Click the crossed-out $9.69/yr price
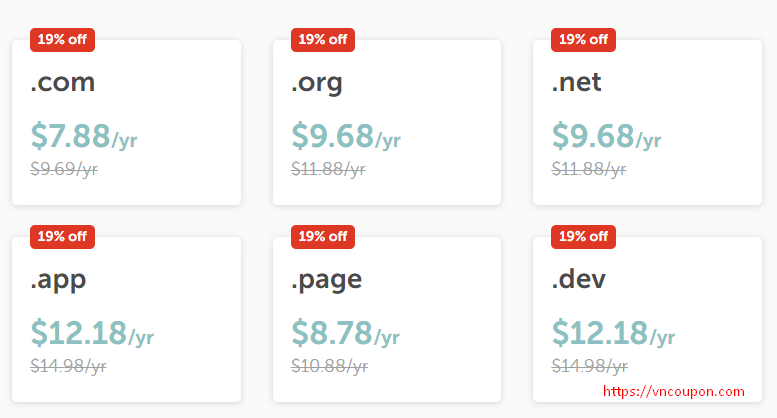 pos(64,169)
